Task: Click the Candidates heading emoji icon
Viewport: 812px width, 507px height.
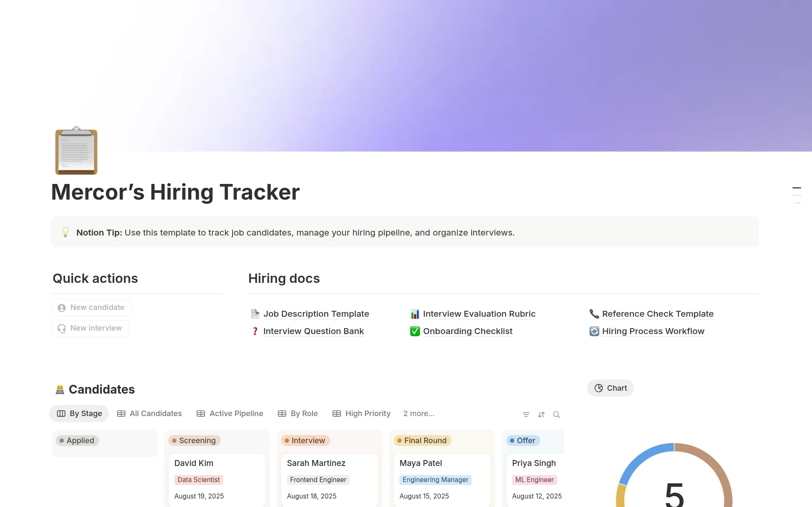Action: [x=60, y=389]
